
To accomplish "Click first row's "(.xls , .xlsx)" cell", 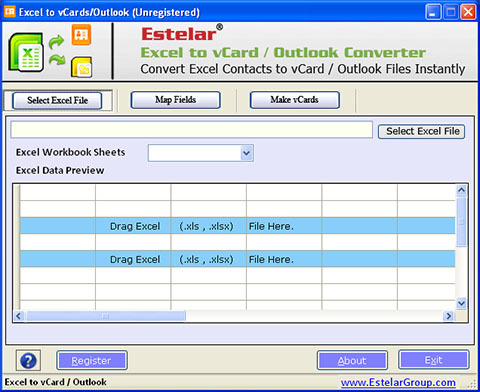I will 209,226.
